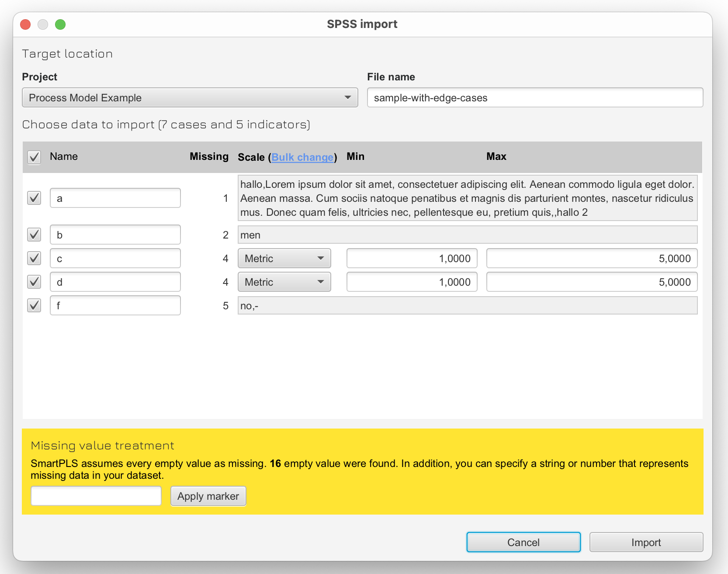Expand Metric scale dropdown for indicator d

(x=284, y=282)
